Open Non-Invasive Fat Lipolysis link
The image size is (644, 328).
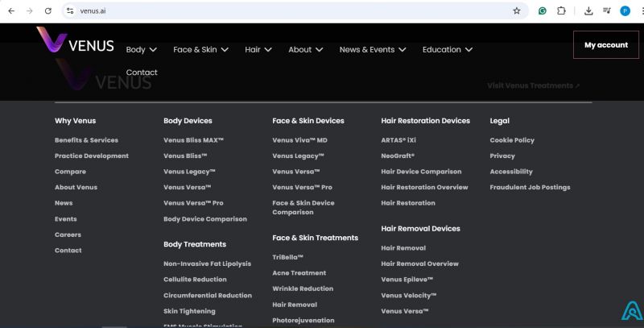[x=208, y=264]
